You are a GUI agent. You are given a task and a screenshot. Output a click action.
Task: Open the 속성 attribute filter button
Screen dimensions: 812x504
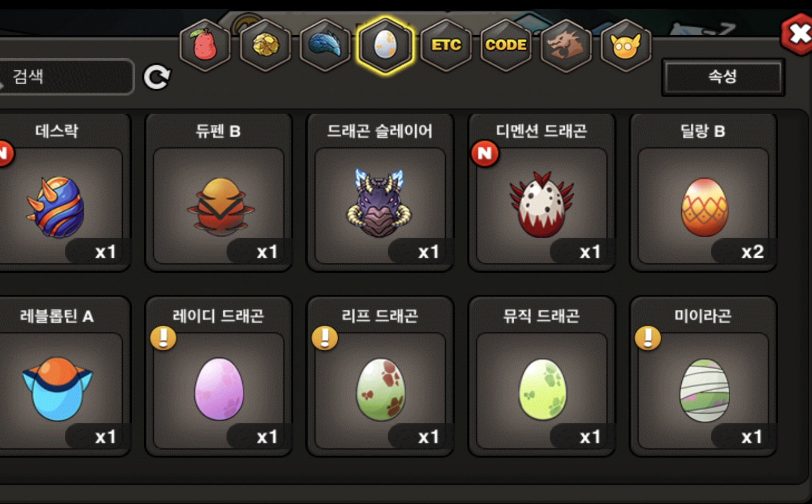(x=723, y=77)
